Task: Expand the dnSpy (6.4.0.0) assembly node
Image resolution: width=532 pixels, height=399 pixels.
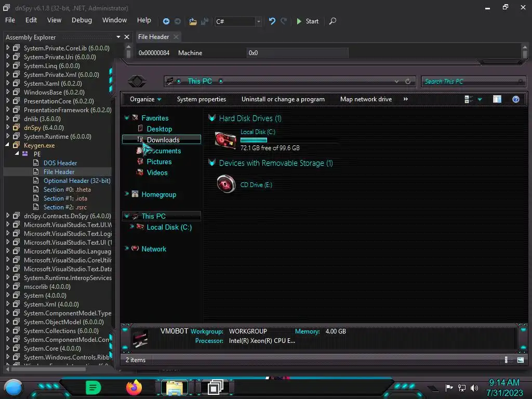Action: 8,127
